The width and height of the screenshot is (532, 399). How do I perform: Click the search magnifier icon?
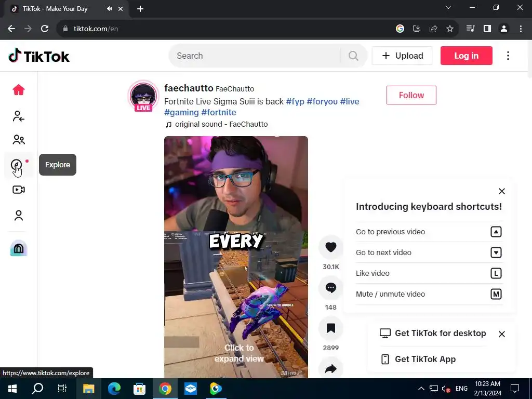coord(353,56)
